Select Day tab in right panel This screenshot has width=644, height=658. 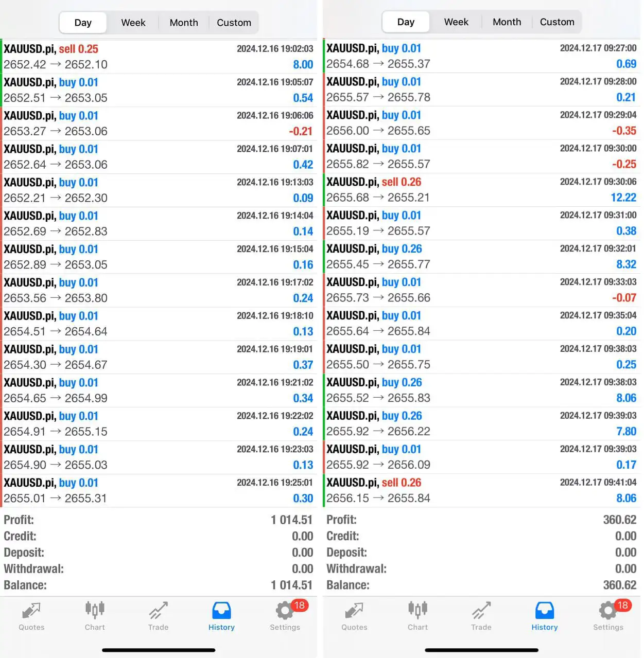tap(406, 22)
